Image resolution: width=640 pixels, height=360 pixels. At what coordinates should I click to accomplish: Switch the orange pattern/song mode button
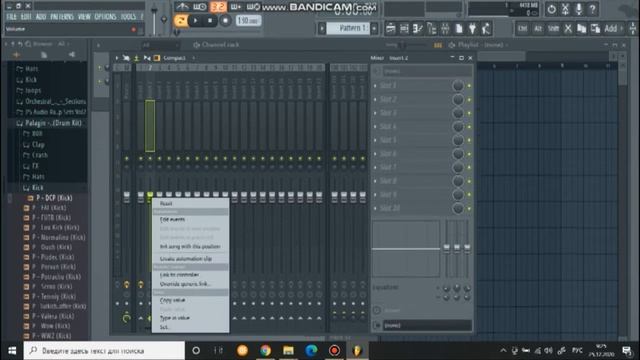tap(180, 20)
